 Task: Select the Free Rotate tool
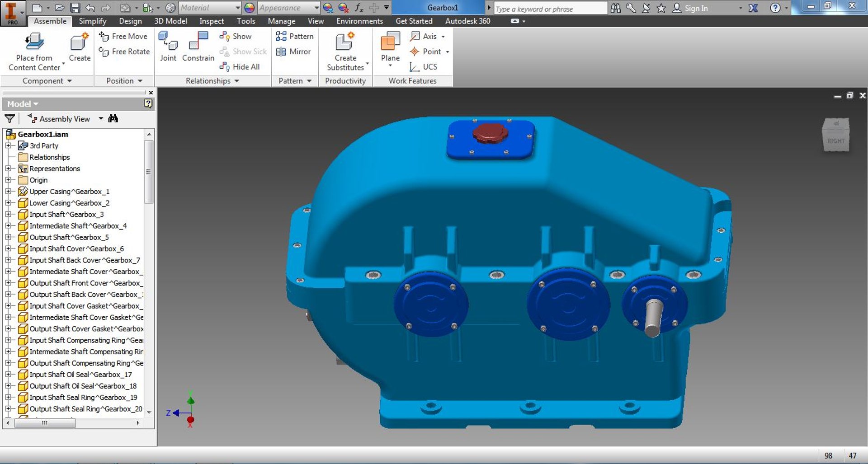[x=124, y=52]
